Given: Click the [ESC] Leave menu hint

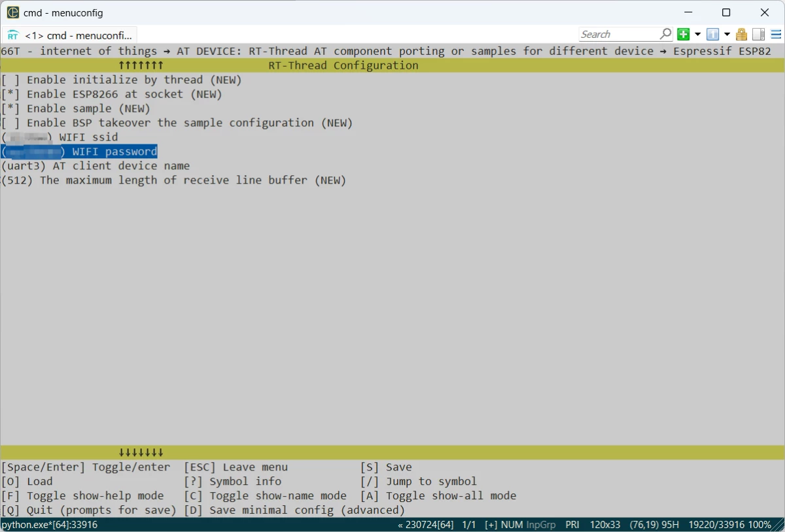Looking at the screenshot, I should point(235,467).
